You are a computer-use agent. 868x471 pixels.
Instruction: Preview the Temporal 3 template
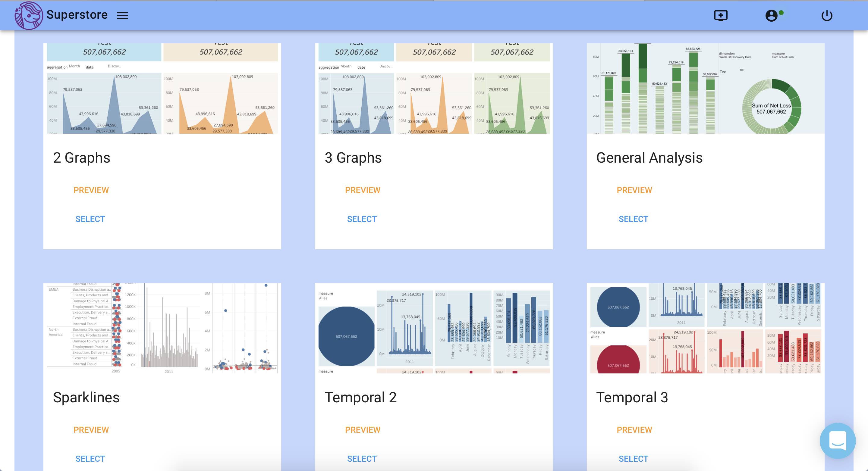coord(634,430)
